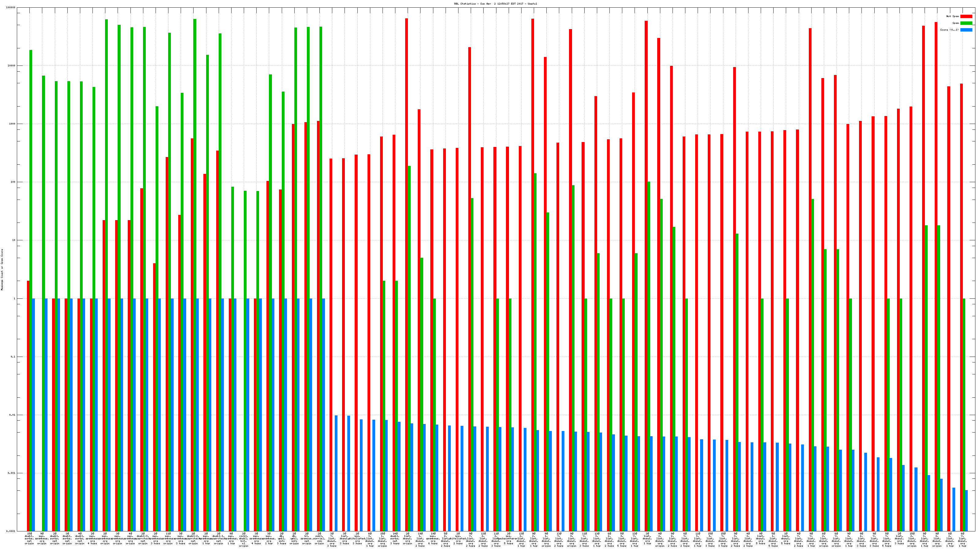Click the bl.spamcop.net origin x-axis label
The image size is (980, 551).
(x=307, y=538)
